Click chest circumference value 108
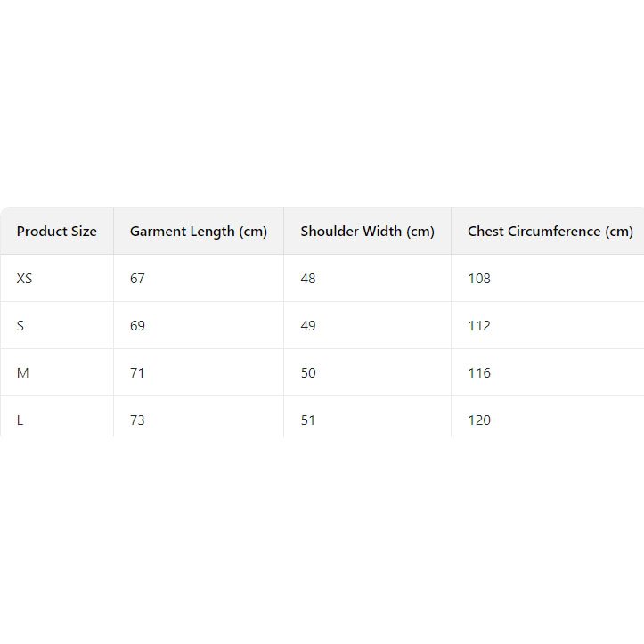644x644 pixels. pyautogui.click(x=479, y=279)
